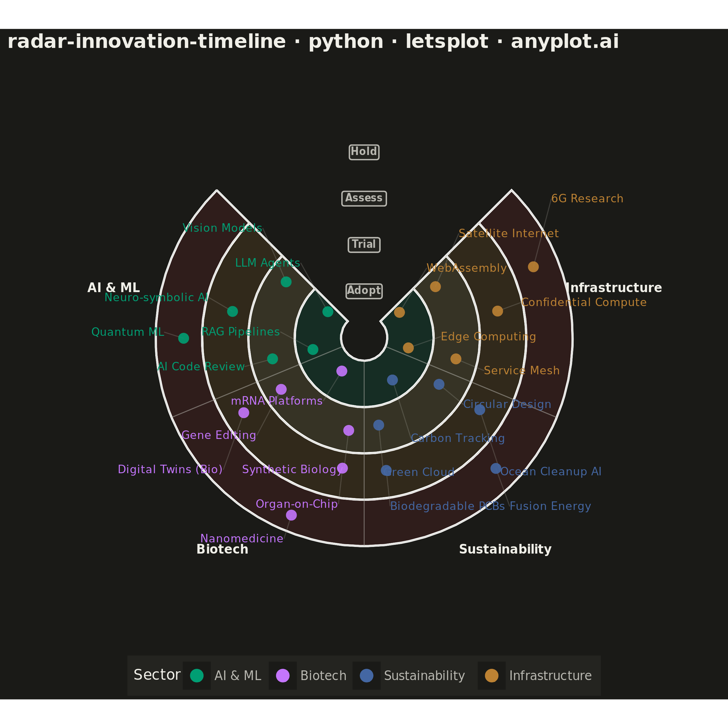Click the Vision Models data point
Image resolution: width=728 pixels, height=728 pixels.
(x=286, y=282)
